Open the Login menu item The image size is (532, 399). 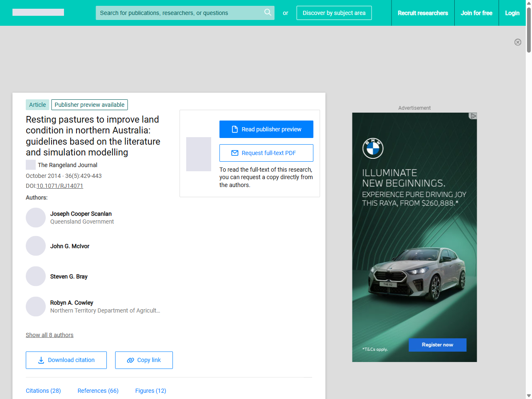(512, 13)
